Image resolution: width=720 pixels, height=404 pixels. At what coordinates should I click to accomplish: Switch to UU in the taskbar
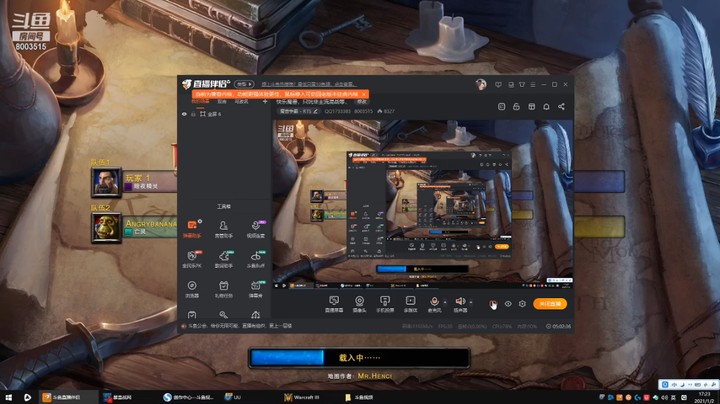pos(233,397)
